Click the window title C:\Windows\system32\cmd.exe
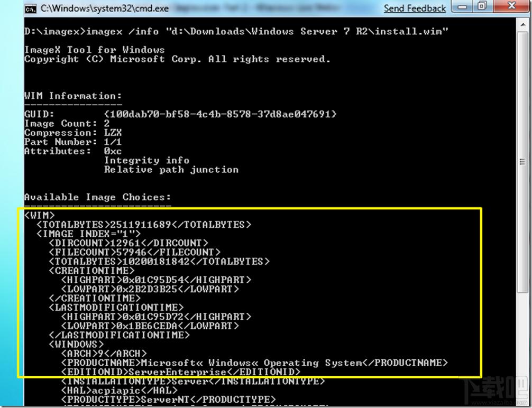This screenshot has width=532, height=408. pos(105,8)
